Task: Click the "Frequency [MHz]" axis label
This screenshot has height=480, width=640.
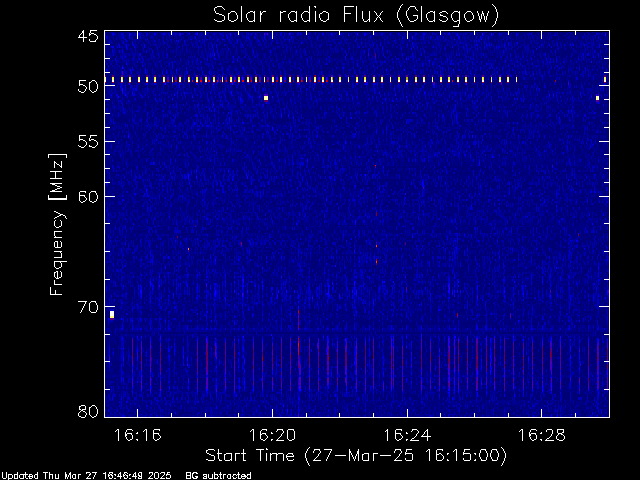Action: click(57, 224)
